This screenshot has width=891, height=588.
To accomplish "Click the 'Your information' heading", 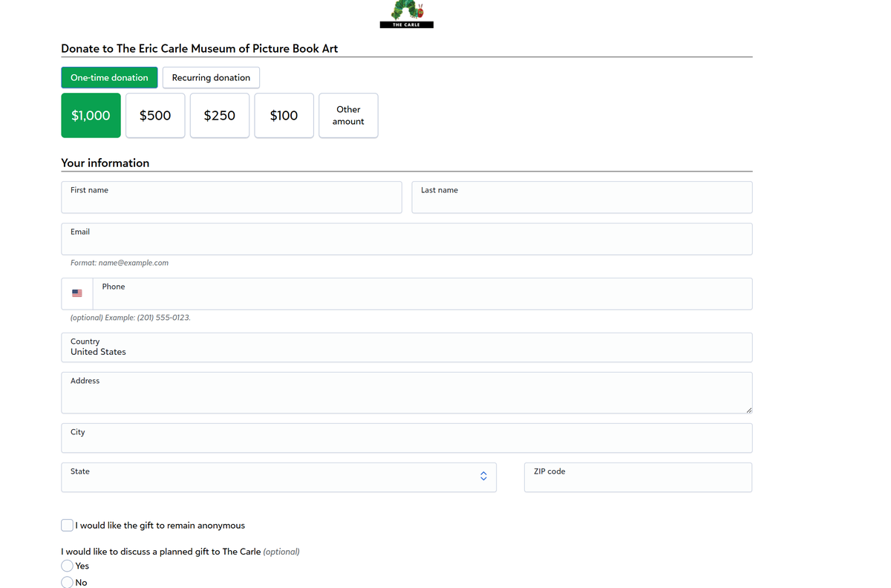I will click(x=105, y=163).
